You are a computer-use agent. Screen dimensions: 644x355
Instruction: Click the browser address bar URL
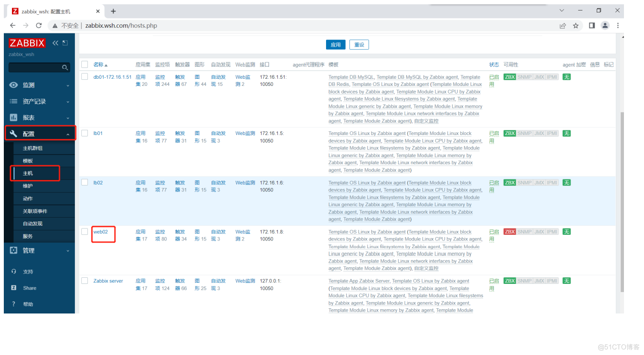(121, 26)
